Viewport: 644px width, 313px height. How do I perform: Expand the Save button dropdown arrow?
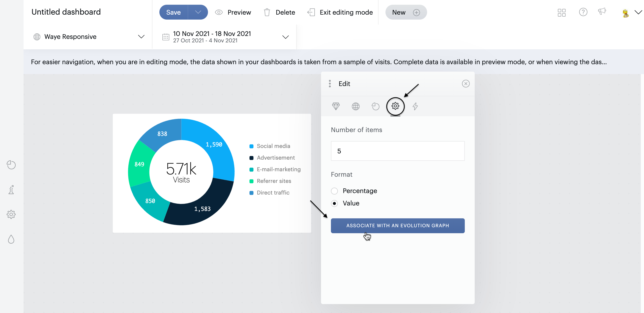tap(198, 12)
